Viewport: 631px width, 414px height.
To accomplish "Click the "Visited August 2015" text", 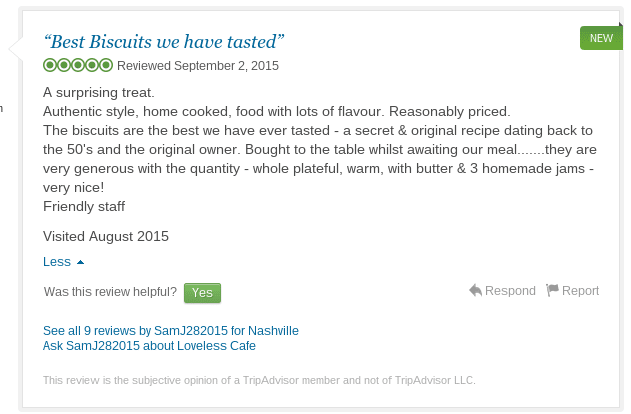I will (x=106, y=237).
